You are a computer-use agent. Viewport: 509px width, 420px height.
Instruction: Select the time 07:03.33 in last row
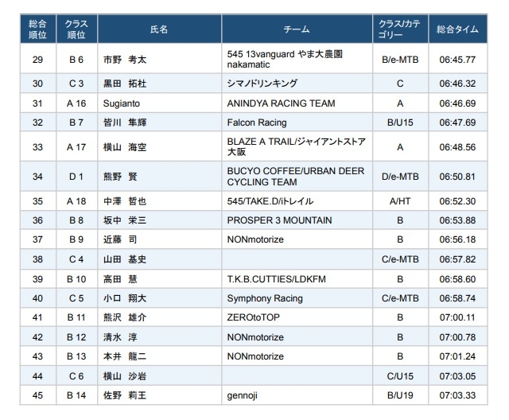[x=457, y=395]
